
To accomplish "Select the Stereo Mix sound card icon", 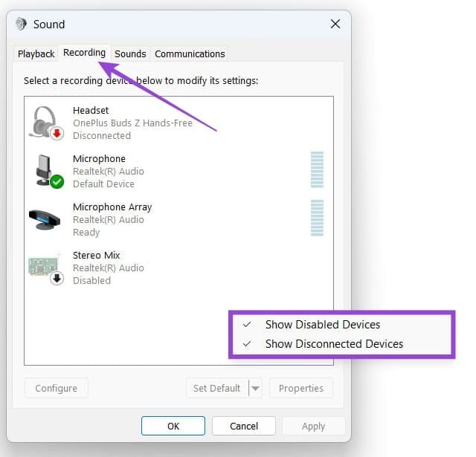I will 45,268.
